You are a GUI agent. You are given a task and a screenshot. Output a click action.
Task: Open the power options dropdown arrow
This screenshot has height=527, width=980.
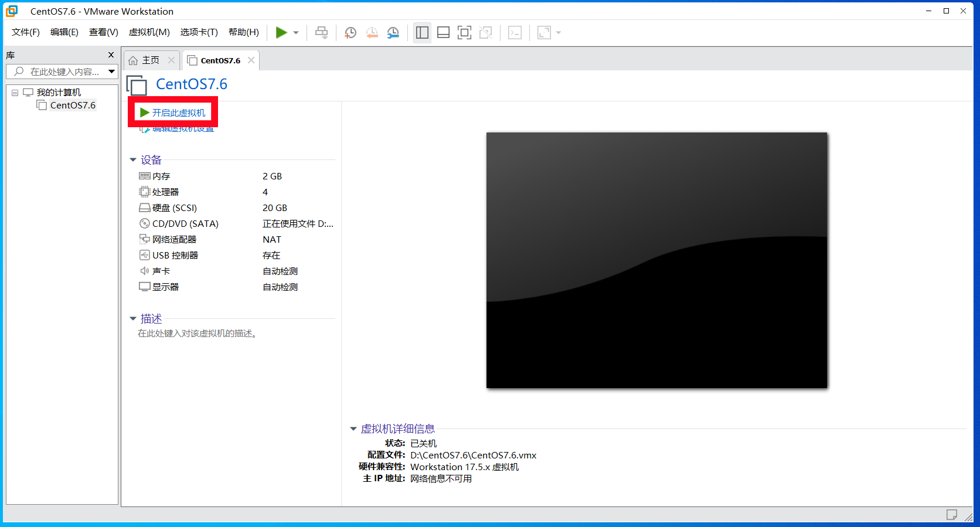point(296,33)
